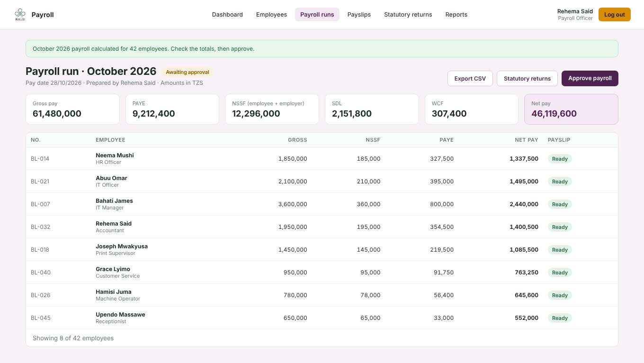644x363 pixels.
Task: Go to the Employees section
Action: 271,15
